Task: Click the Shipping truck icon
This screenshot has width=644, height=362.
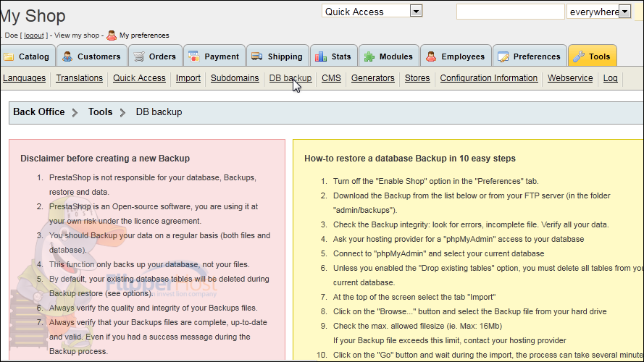Action: (x=257, y=56)
